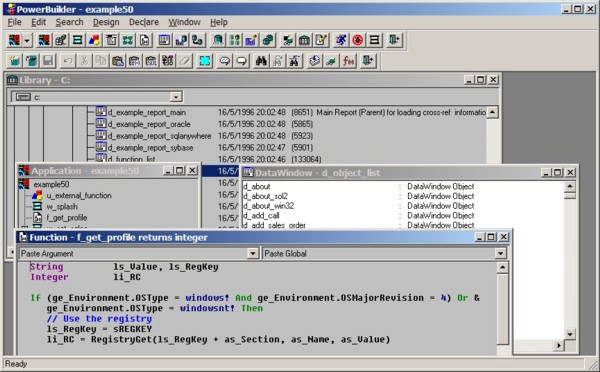Click the Comment selection speech-bubble icon
The height and width of the screenshot is (372, 600).
click(225, 61)
